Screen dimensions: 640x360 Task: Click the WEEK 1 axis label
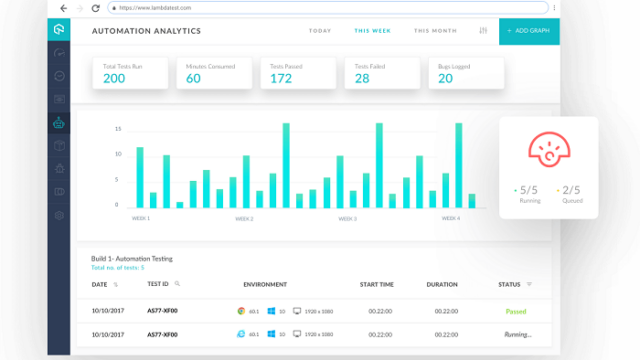point(141,218)
